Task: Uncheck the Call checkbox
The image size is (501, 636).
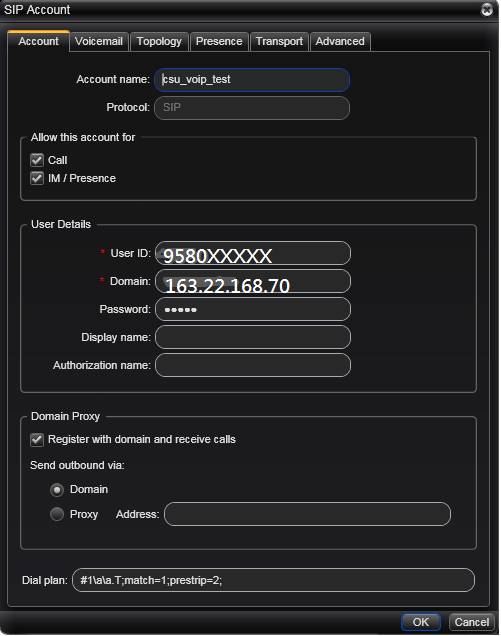Action: point(37,160)
